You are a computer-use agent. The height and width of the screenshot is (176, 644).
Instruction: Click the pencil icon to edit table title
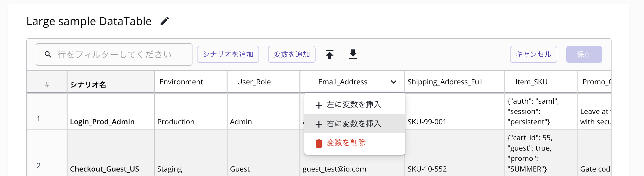pos(164,21)
